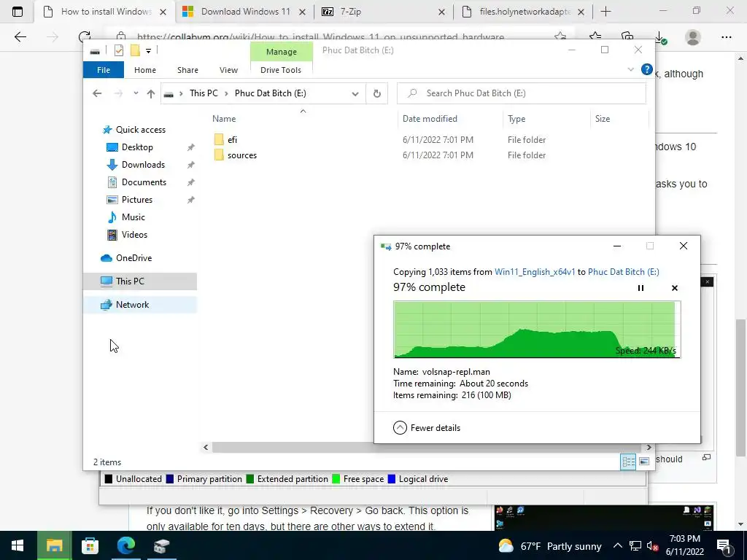Open a new Edge browser tab
Viewport: 747px width, 560px height.
pyautogui.click(x=605, y=12)
